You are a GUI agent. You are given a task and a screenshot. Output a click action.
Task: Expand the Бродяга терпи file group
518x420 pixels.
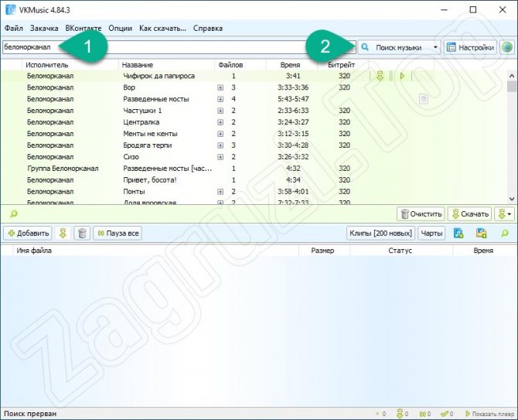(x=220, y=145)
